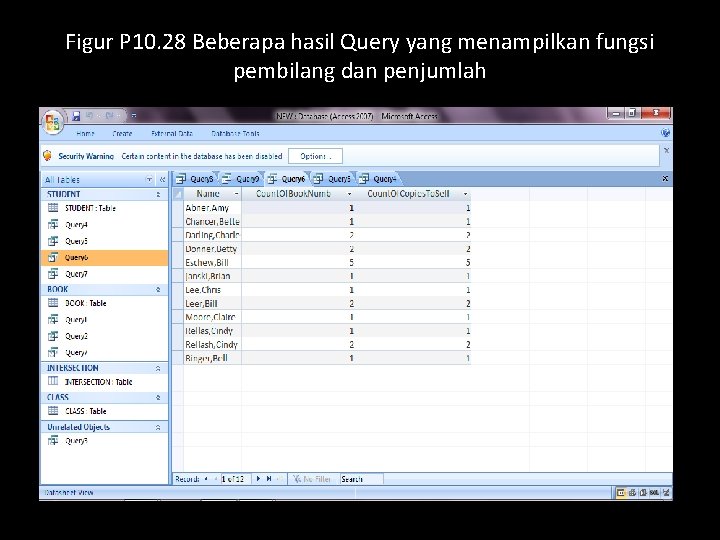Switch to the Query6 document tab
This screenshot has width=720, height=540.
(x=287, y=179)
